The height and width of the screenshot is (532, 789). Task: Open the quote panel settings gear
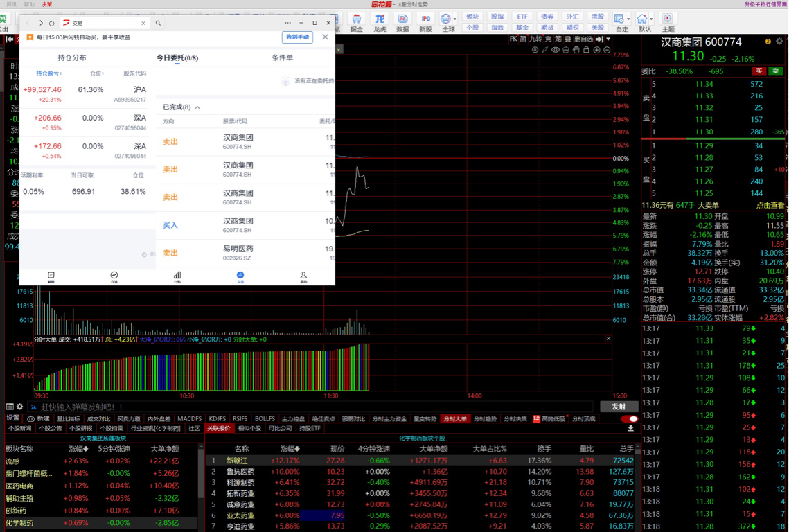(x=779, y=42)
